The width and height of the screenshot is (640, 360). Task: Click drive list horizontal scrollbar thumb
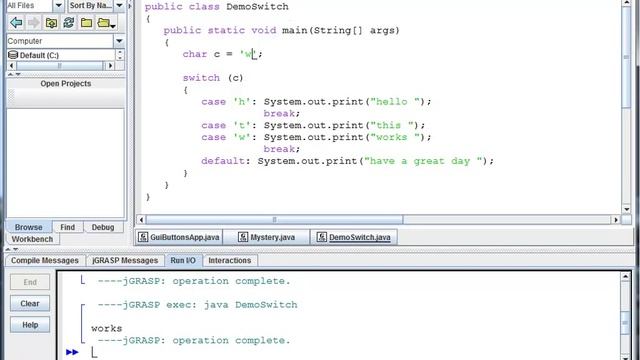point(60,65)
